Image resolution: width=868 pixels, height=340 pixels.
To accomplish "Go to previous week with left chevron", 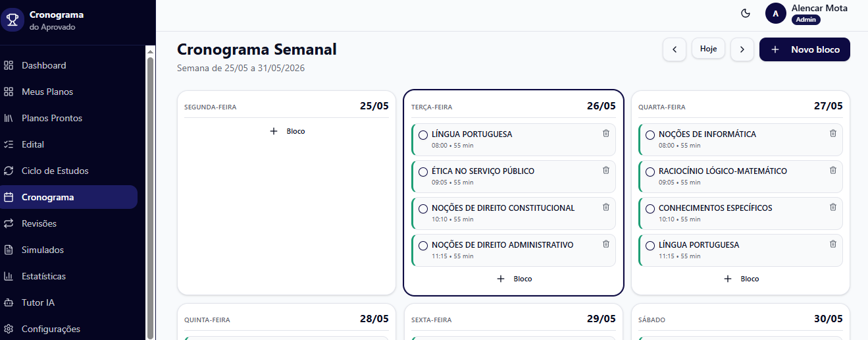I will pyautogui.click(x=675, y=49).
